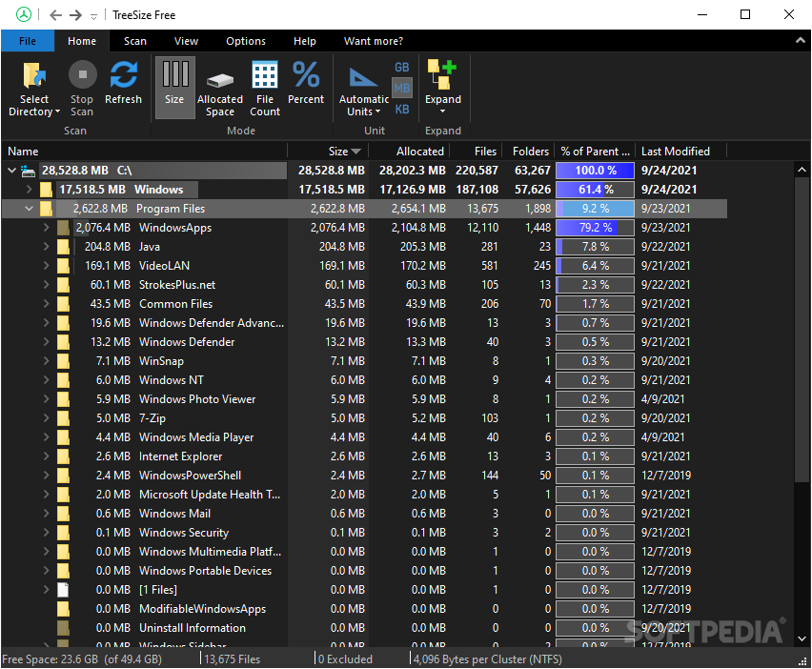
Task: Click the WindowsPowerShell folder icon
Action: 63,476
